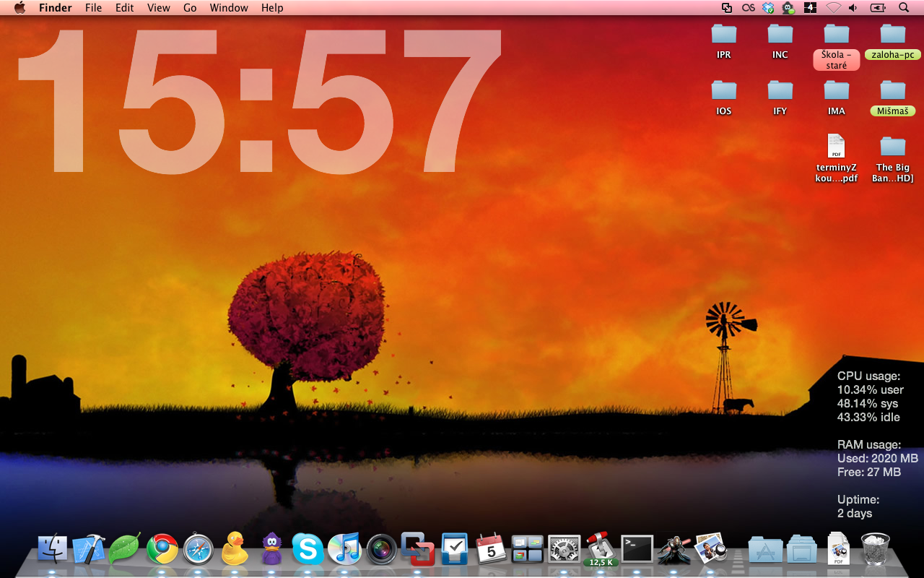The image size is (924, 578).
Task: Launch Preview from the Dock
Action: point(710,549)
